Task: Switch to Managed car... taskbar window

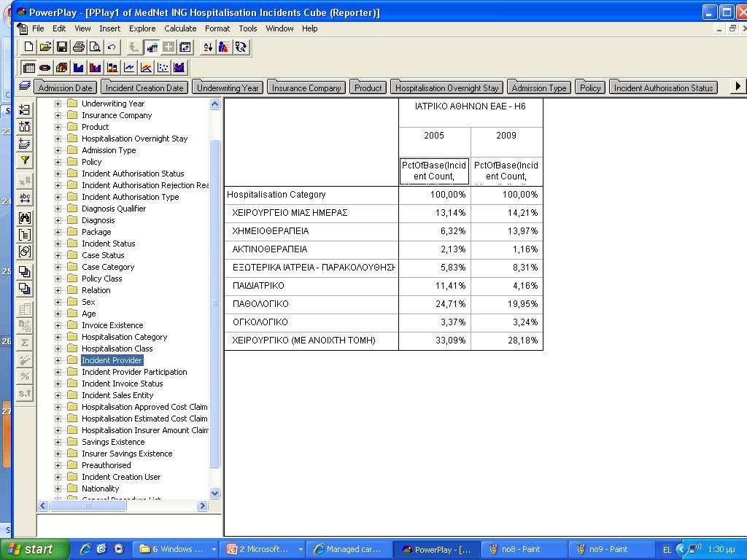Action: point(349,549)
